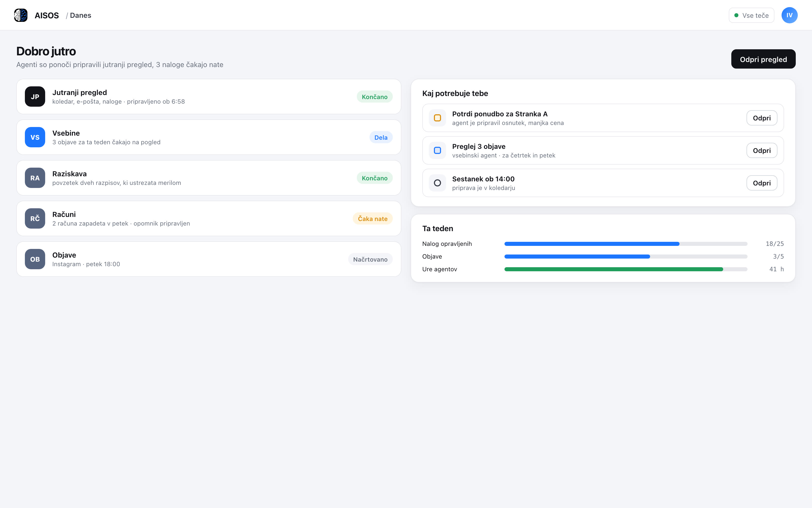Click the 3/5 value
The height and width of the screenshot is (508, 812).
[x=779, y=257]
